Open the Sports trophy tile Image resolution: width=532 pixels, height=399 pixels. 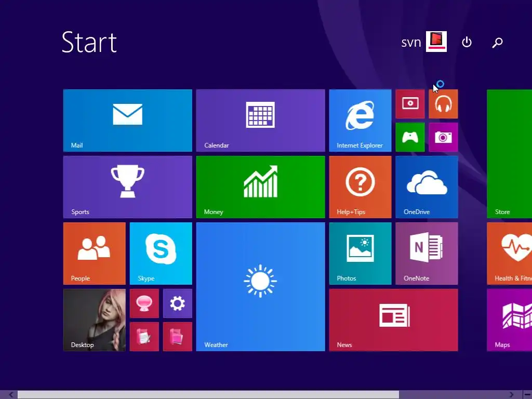pyautogui.click(x=128, y=187)
